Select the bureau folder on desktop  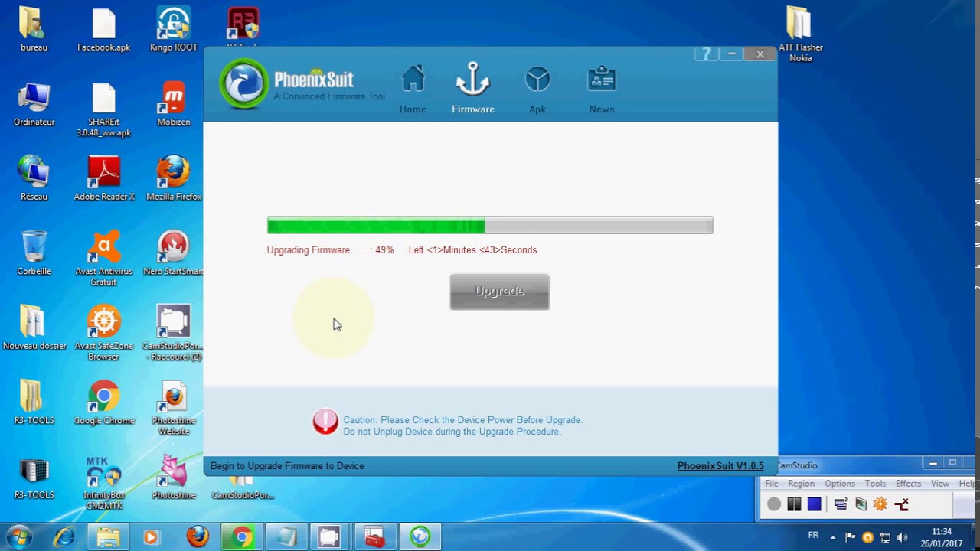pyautogui.click(x=34, y=30)
